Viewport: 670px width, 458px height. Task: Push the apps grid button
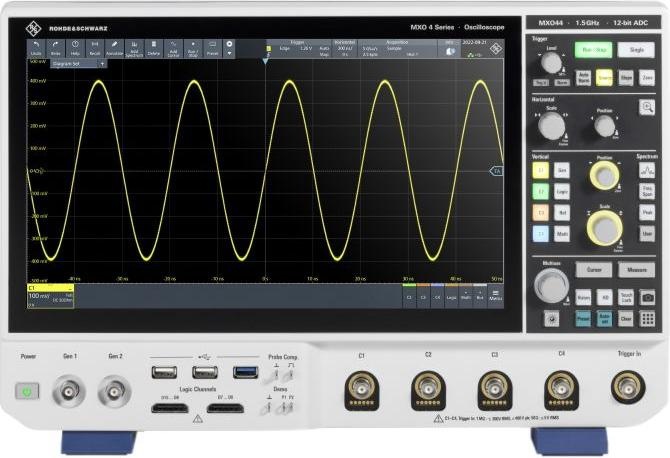tap(647, 319)
